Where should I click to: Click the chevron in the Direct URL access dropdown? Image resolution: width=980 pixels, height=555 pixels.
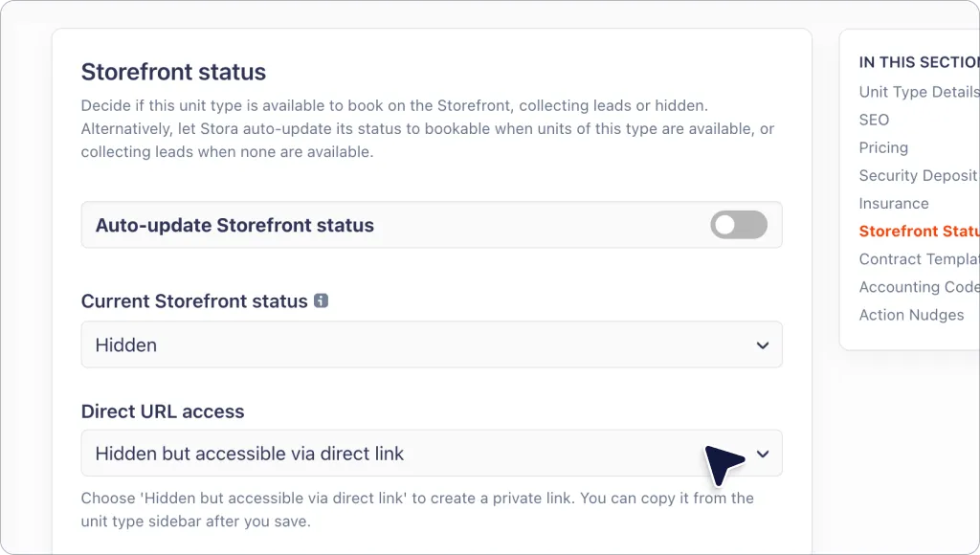763,454
